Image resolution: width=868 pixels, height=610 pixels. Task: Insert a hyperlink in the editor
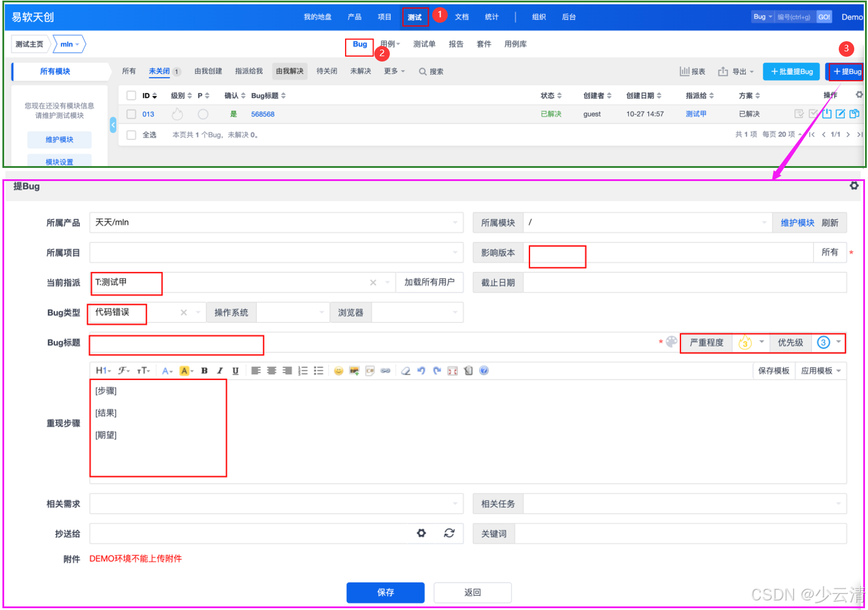pyautogui.click(x=386, y=371)
